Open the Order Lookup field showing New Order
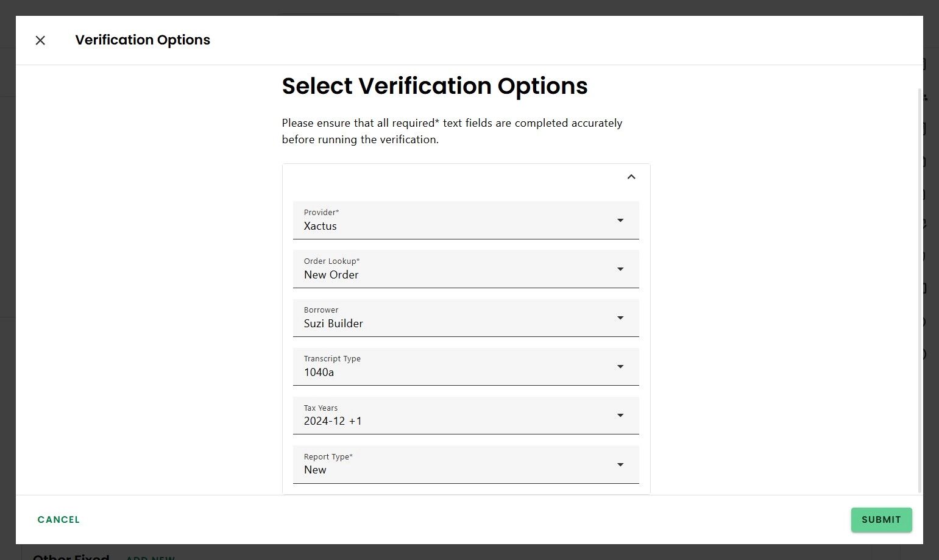939x560 pixels. [451, 269]
